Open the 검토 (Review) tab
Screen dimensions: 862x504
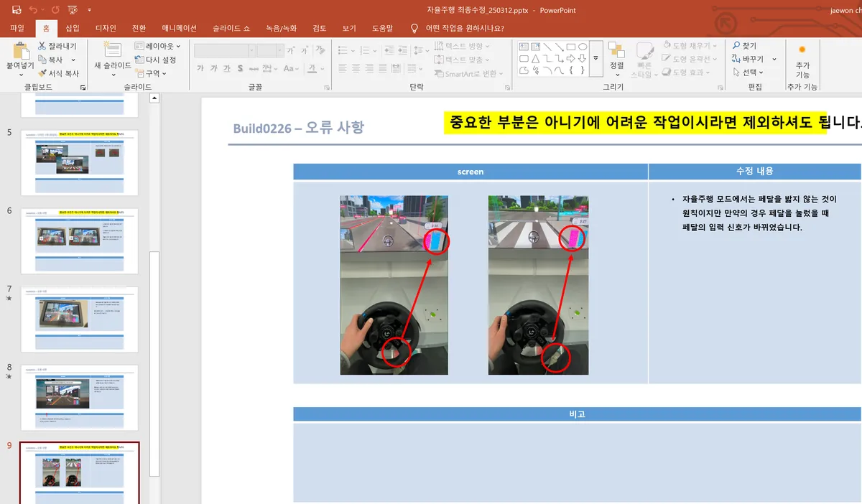[320, 29]
